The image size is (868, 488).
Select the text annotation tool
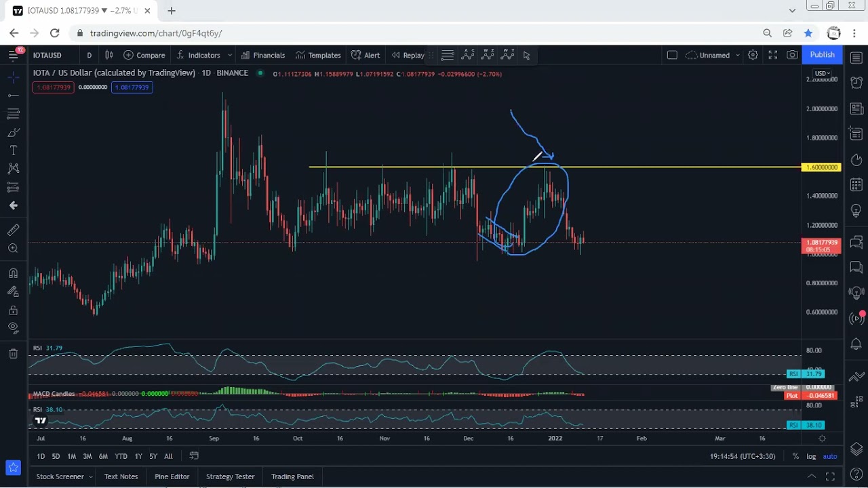pyautogui.click(x=13, y=150)
